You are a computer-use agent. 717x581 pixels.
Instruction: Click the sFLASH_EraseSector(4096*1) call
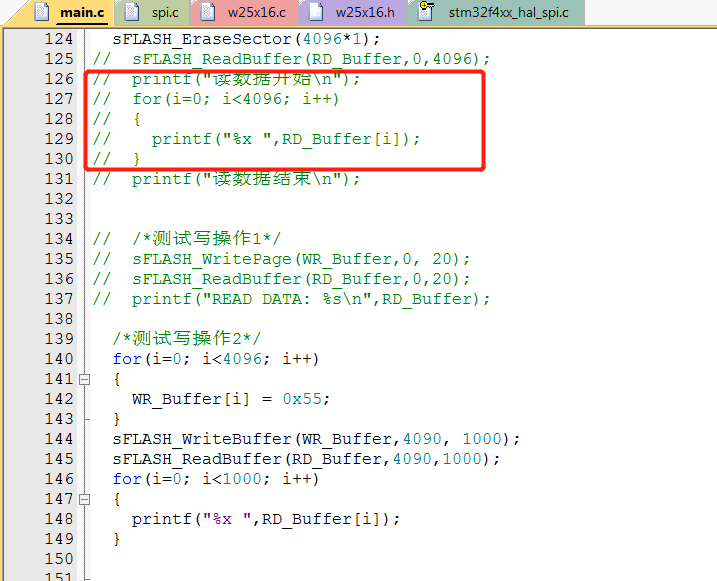pos(246,39)
